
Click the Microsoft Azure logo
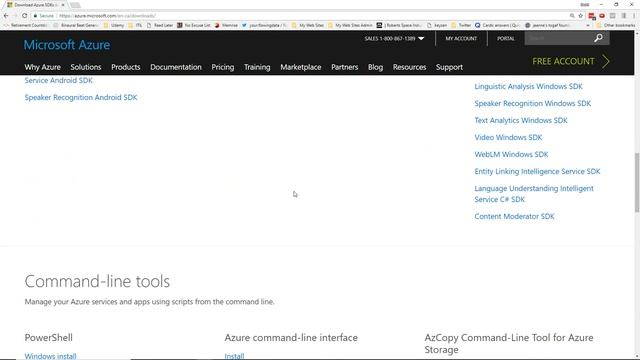[67, 44]
